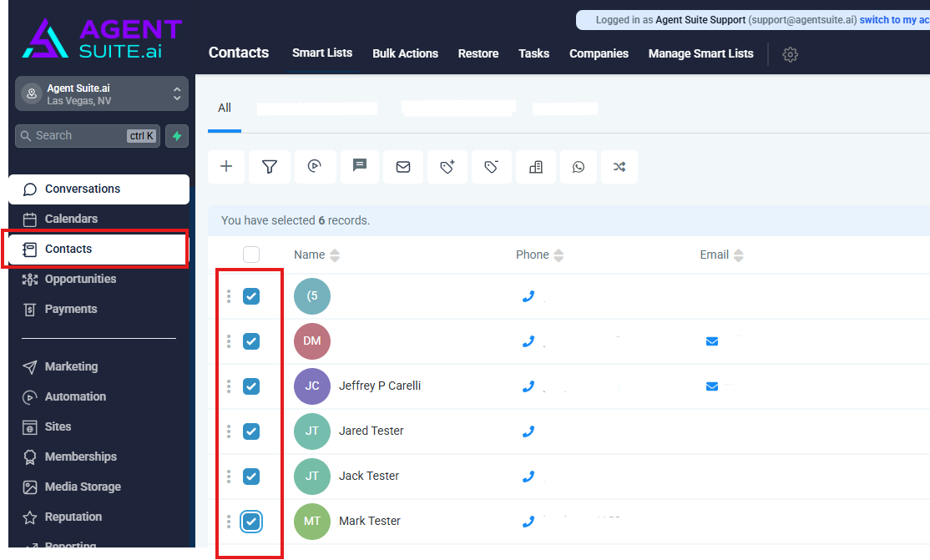Uncheck the checkbox for the DM contact
Image resolution: width=930 pixels, height=560 pixels.
tap(251, 341)
